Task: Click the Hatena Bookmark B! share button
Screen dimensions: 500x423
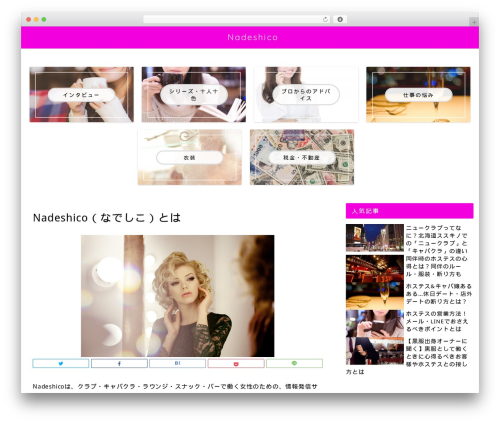Action: click(x=178, y=363)
